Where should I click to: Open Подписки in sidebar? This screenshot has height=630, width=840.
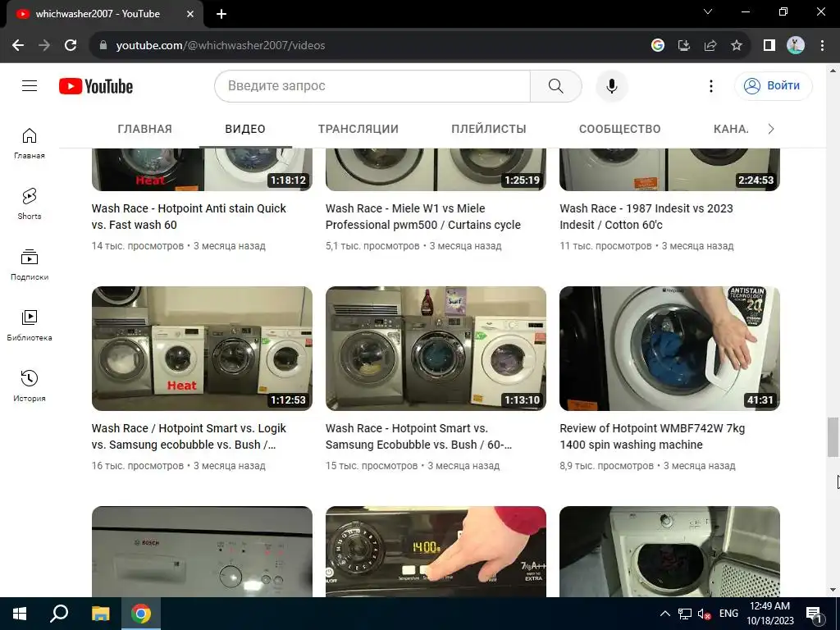coord(30,265)
